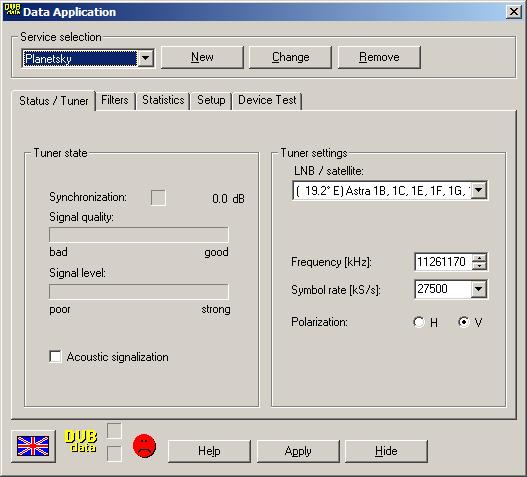The image size is (527, 477).
Task: Click the UK flag language button
Action: [x=33, y=446]
